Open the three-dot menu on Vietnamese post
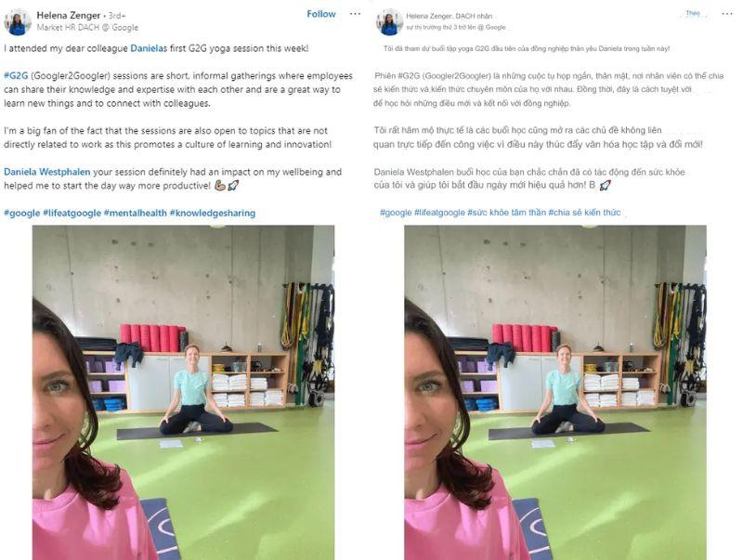This screenshot has height=560, width=743. 727,14
